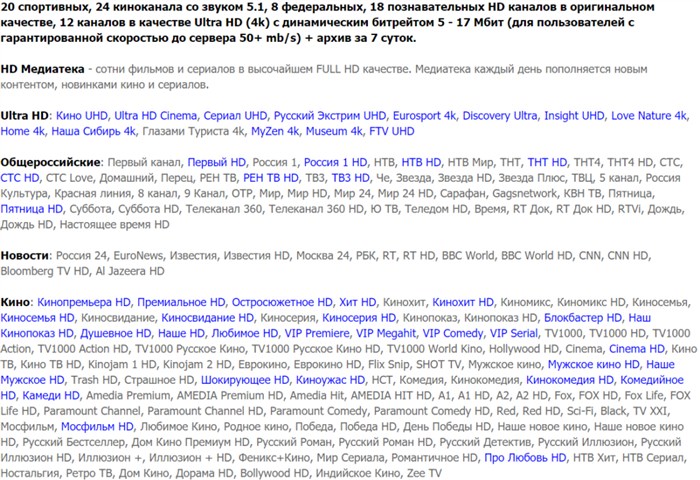Open the Discovery Ultra link
This screenshot has height=480, width=700.
[500, 116]
